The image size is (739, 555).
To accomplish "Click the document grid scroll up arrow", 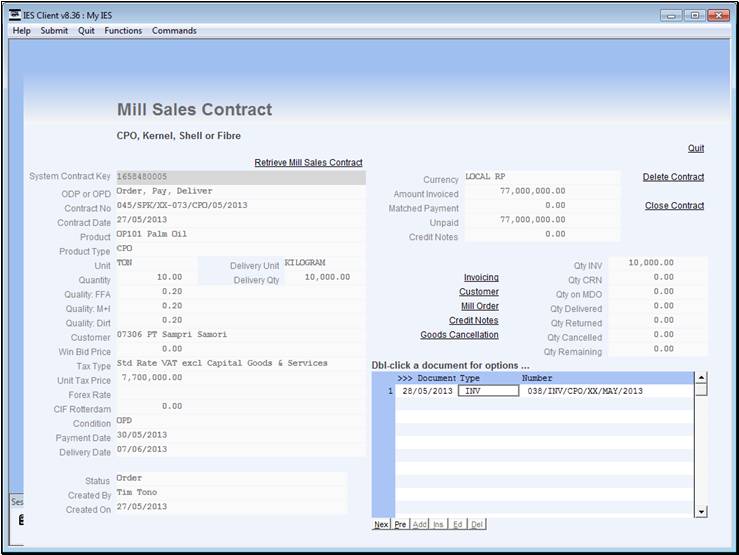I will (701, 377).
